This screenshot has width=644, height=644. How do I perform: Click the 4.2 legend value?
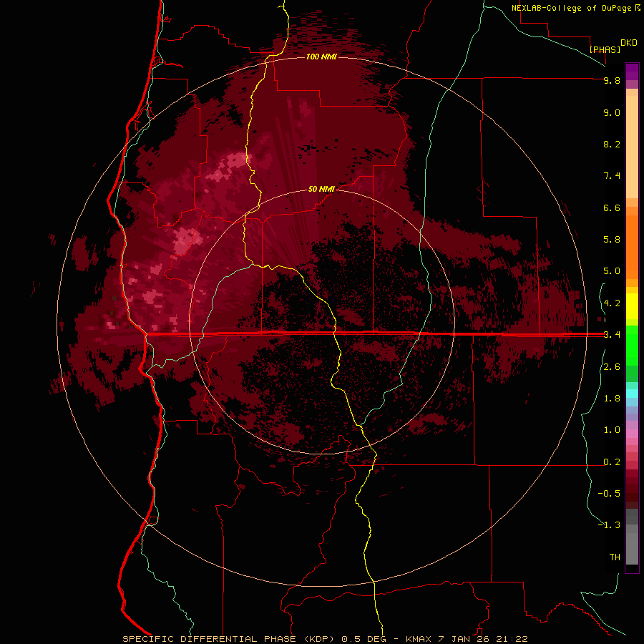coord(612,303)
